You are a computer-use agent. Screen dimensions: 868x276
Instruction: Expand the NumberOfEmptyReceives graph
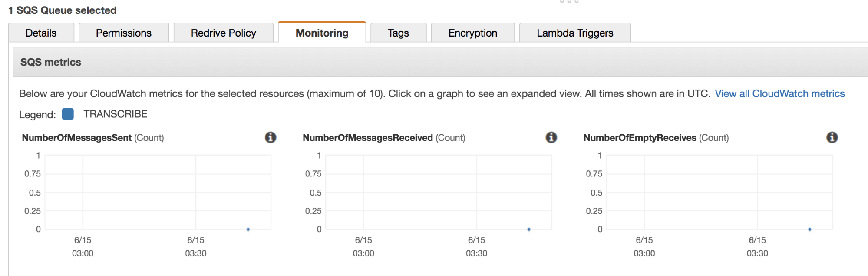[719, 192]
